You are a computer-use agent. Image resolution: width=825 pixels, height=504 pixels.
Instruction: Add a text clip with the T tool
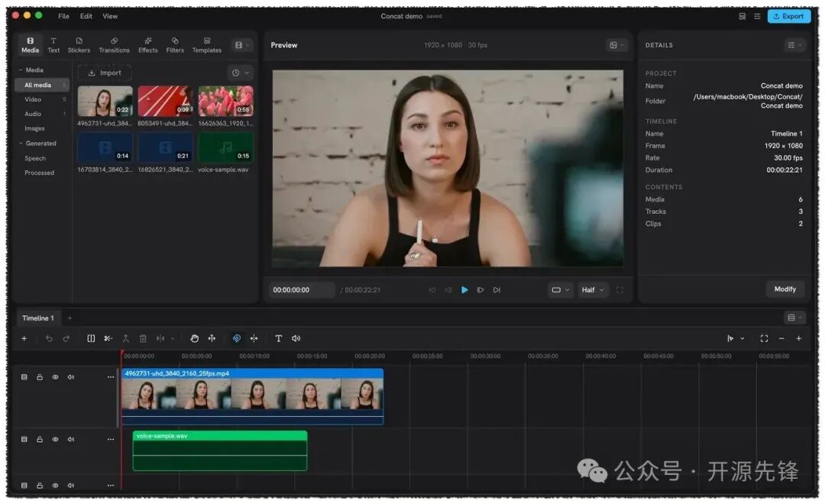tap(278, 338)
